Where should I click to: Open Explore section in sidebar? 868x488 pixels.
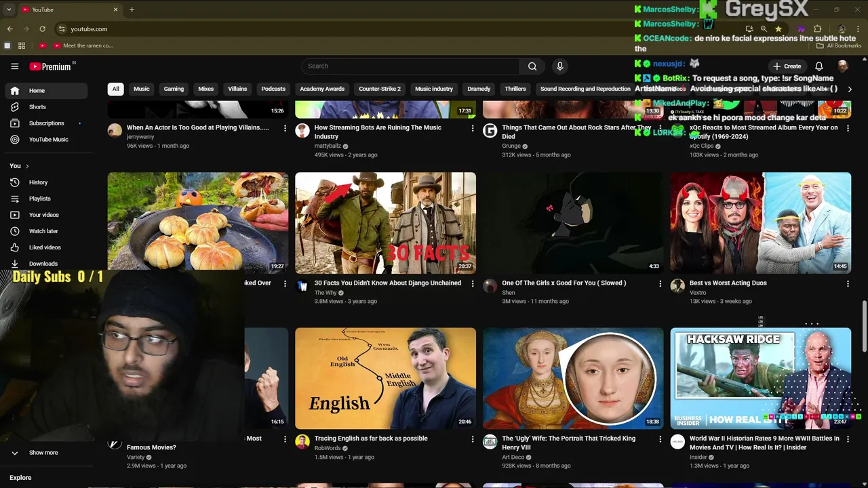coord(20,478)
